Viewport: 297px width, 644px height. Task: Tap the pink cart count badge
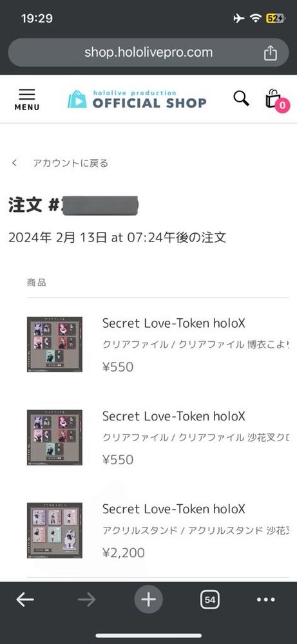[x=282, y=105]
